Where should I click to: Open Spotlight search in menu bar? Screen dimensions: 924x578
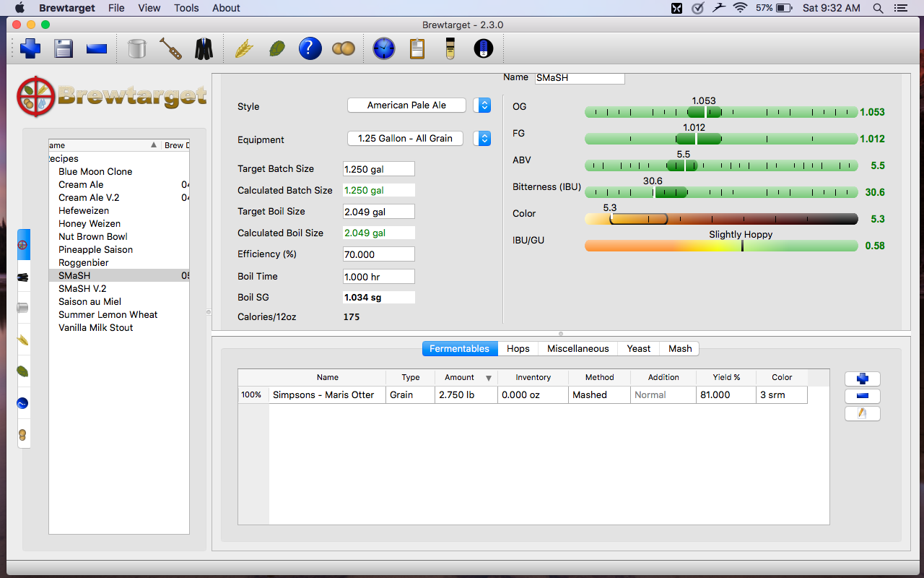point(878,8)
